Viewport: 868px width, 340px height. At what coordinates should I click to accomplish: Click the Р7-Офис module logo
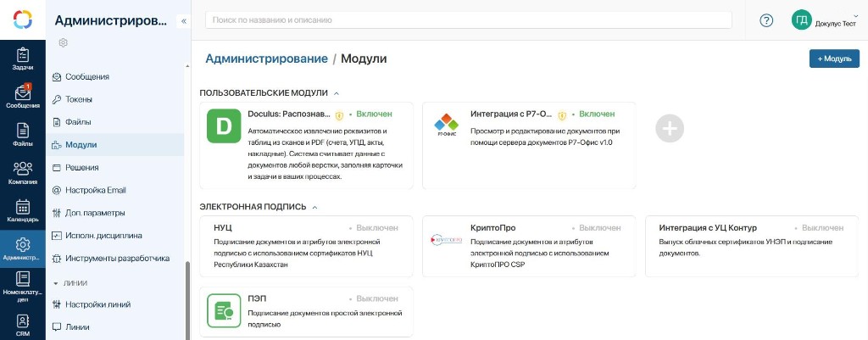(x=446, y=125)
